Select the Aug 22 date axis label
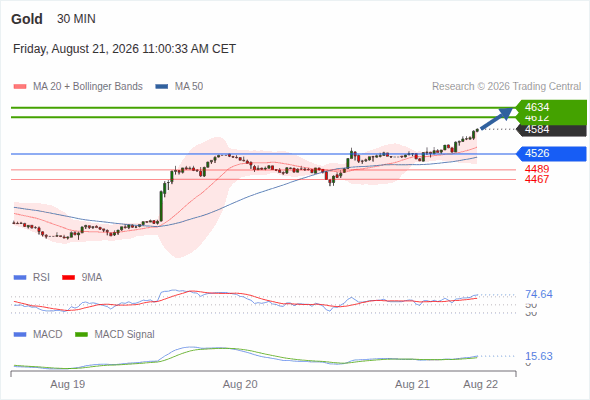590x400 pixels. pyautogui.click(x=481, y=384)
